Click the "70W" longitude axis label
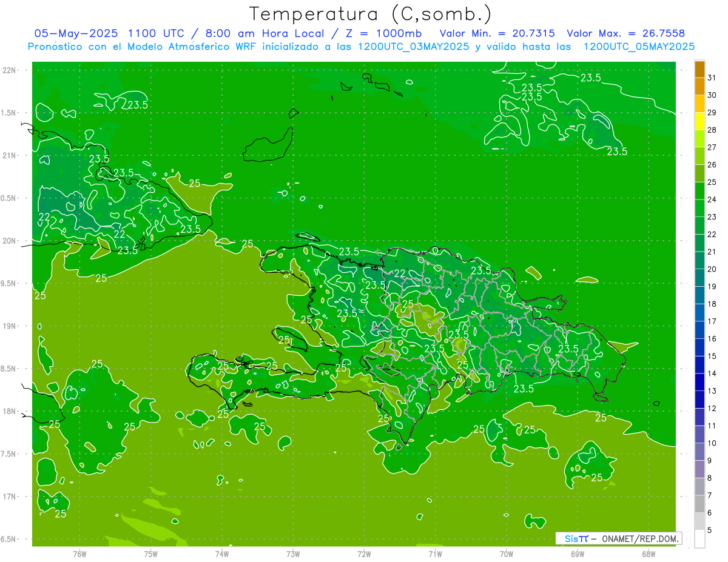 click(507, 554)
